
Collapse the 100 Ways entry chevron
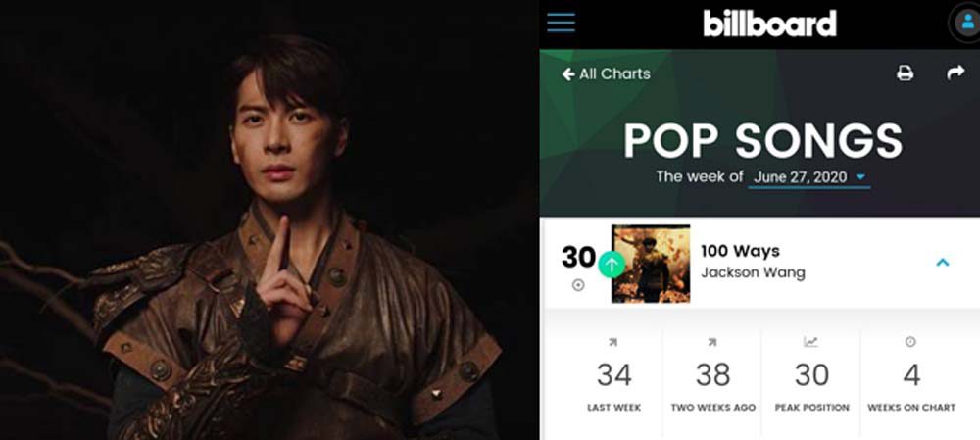tap(943, 263)
